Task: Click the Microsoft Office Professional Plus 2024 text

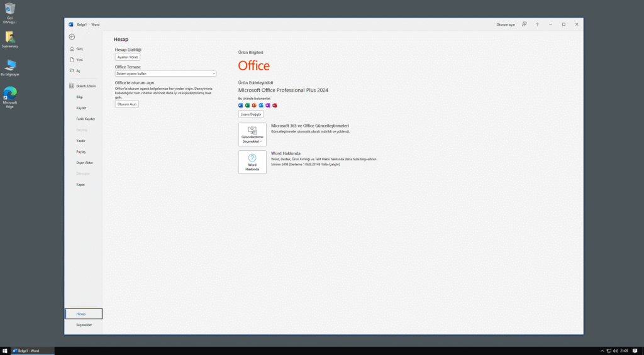Action: click(284, 90)
